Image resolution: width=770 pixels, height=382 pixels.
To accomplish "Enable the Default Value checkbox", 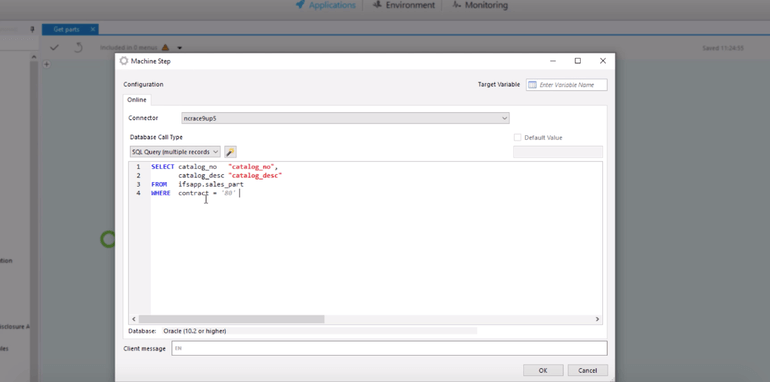I will tap(517, 137).
